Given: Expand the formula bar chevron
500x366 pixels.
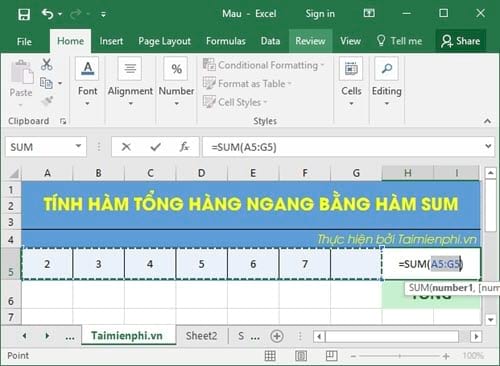Looking at the screenshot, I should pos(488,146).
